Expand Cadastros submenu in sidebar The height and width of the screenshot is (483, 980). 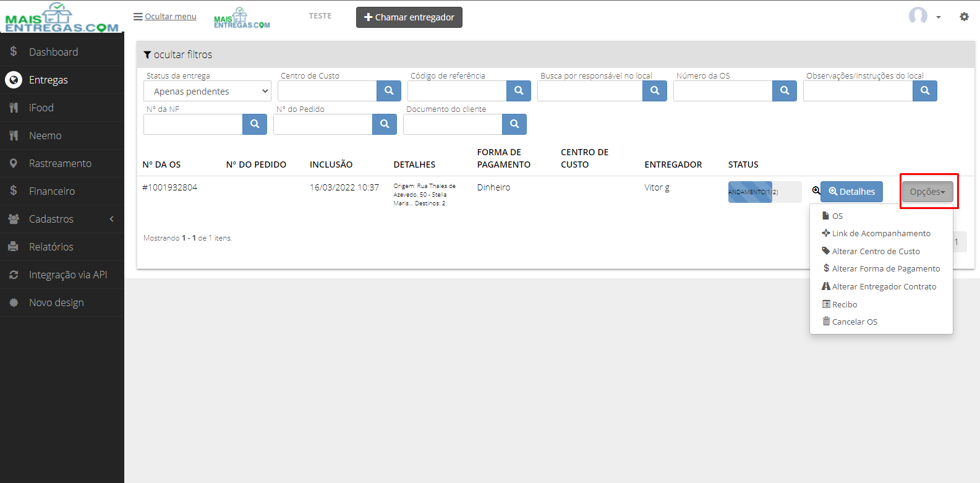click(x=62, y=219)
